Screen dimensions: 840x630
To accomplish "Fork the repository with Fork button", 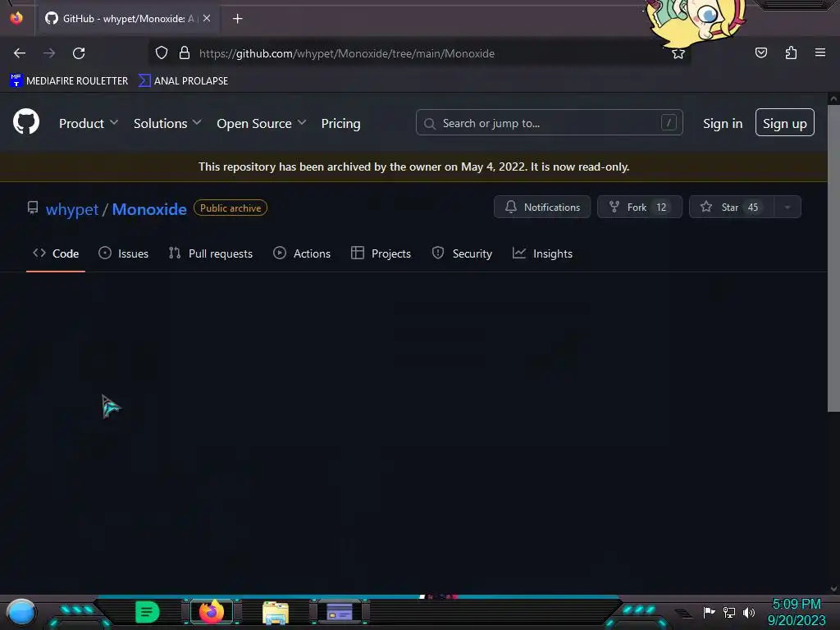I will tap(640, 207).
